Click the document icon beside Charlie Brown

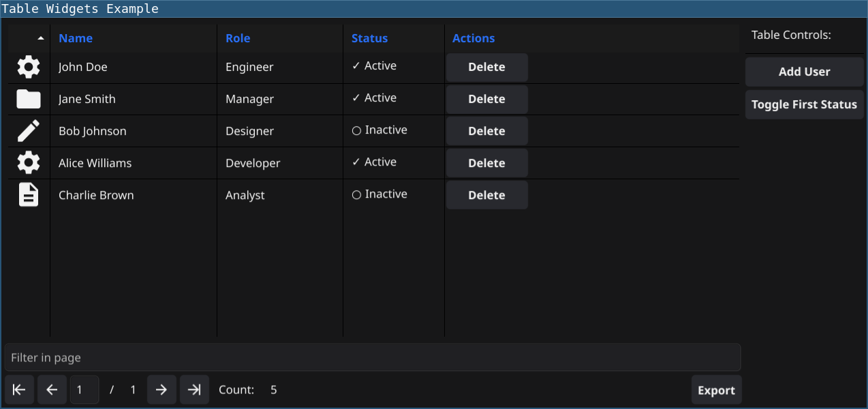pos(29,195)
